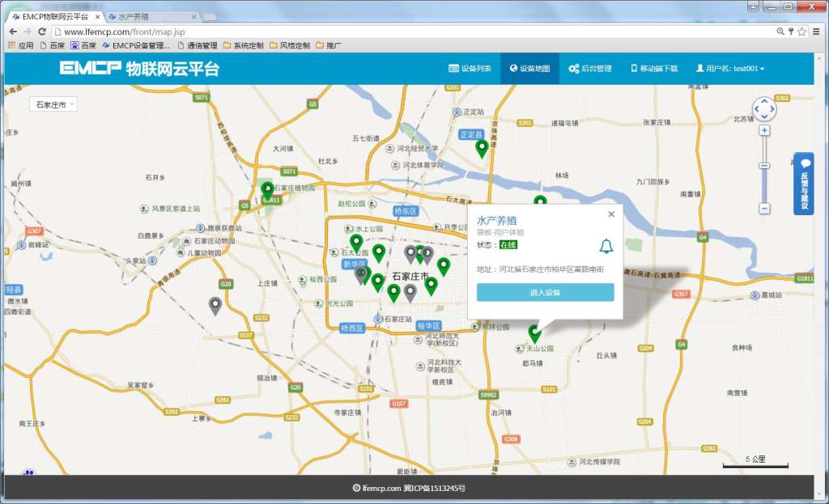Click the alarm bell icon in the popup
Screen dimensions: 829x504
pos(606,246)
